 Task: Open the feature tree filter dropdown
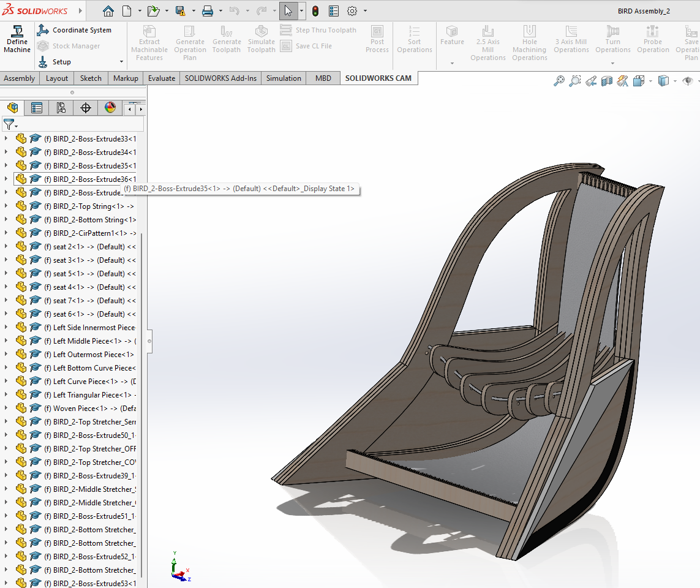pos(10,124)
